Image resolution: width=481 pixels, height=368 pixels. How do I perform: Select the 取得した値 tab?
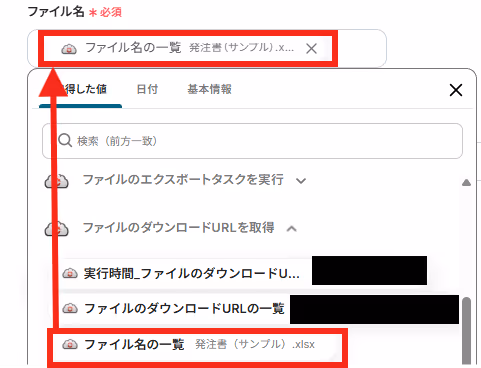click(x=80, y=89)
